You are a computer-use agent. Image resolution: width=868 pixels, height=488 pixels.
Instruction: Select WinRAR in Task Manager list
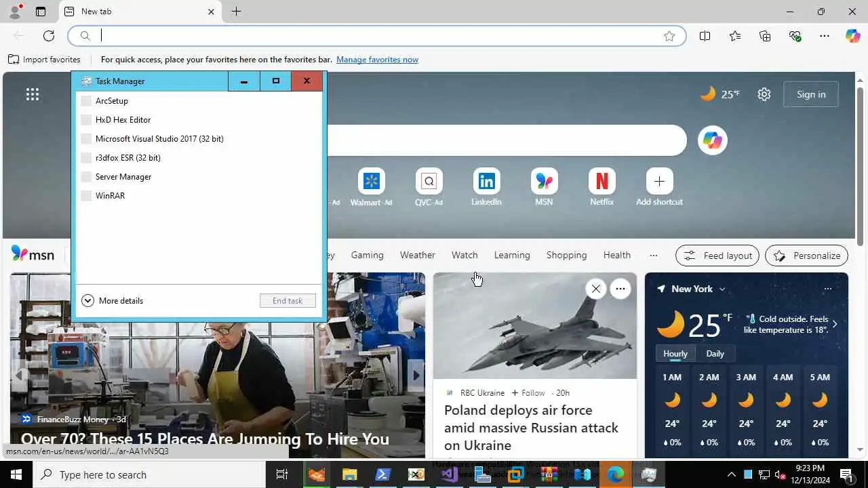(x=199, y=196)
